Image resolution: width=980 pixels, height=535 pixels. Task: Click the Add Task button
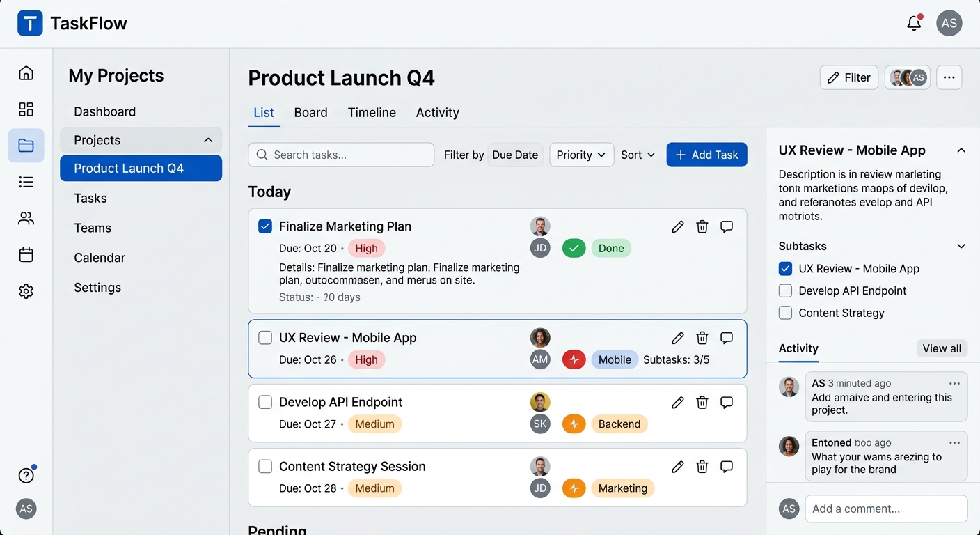pyautogui.click(x=706, y=155)
